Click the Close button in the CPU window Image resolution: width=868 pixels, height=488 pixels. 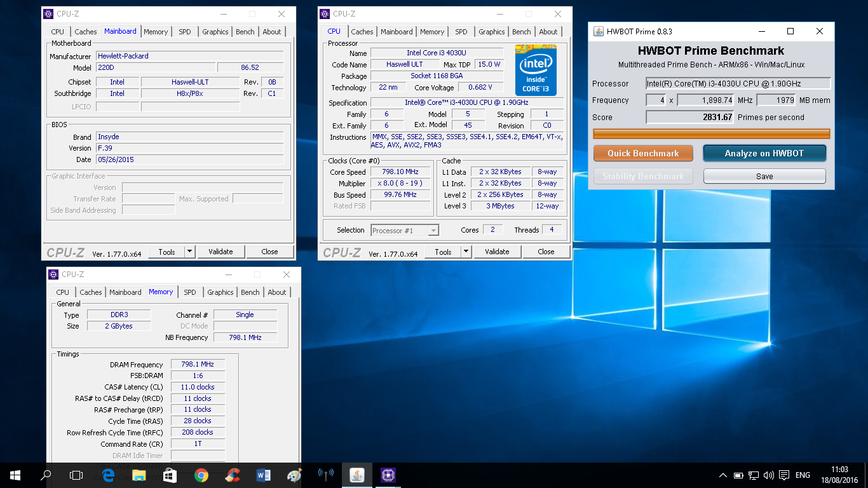546,252
